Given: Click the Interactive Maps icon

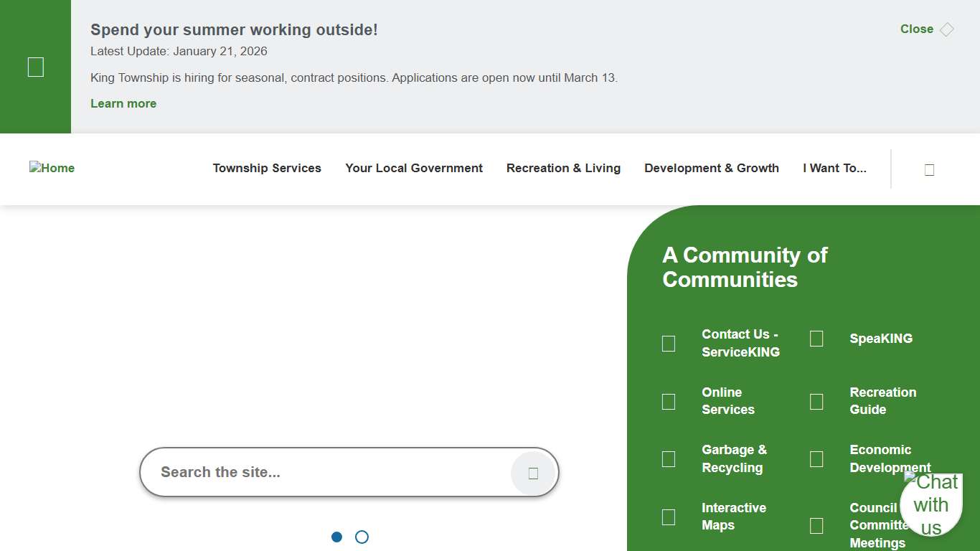Looking at the screenshot, I should [669, 517].
